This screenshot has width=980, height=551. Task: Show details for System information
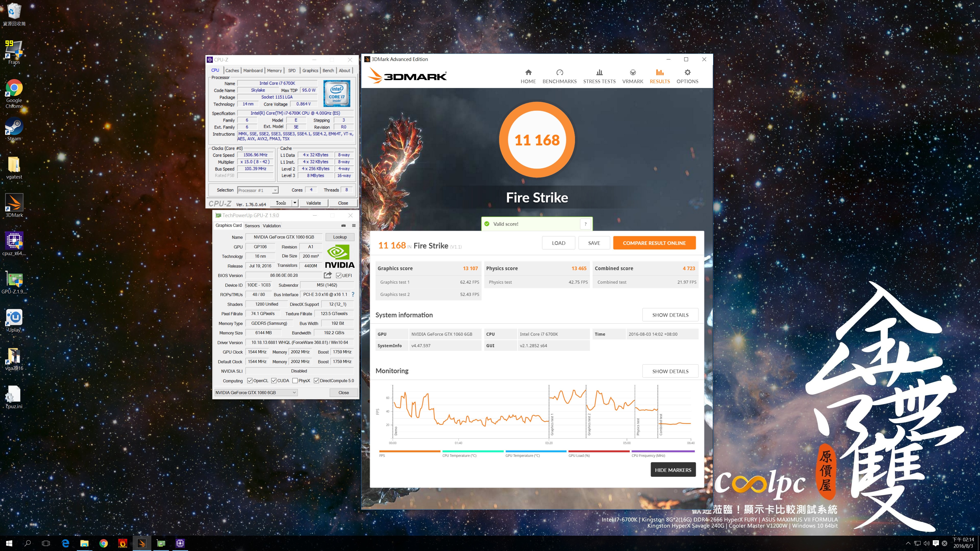[x=670, y=315]
